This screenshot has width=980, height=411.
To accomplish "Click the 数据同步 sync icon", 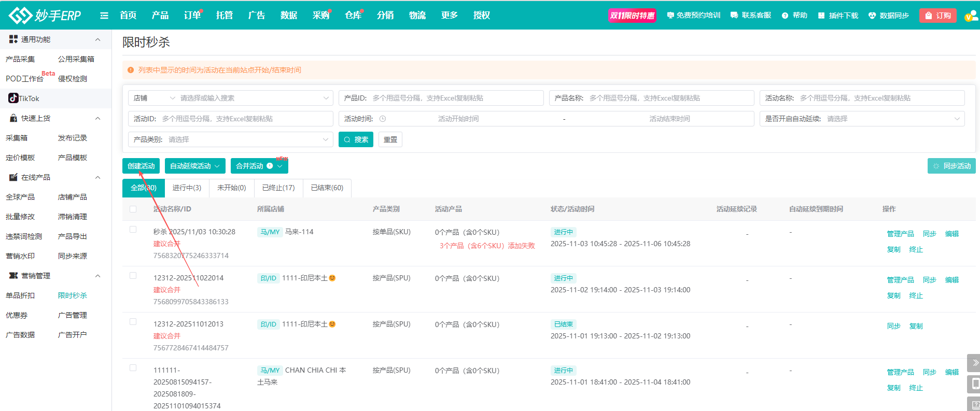I will click(x=872, y=16).
